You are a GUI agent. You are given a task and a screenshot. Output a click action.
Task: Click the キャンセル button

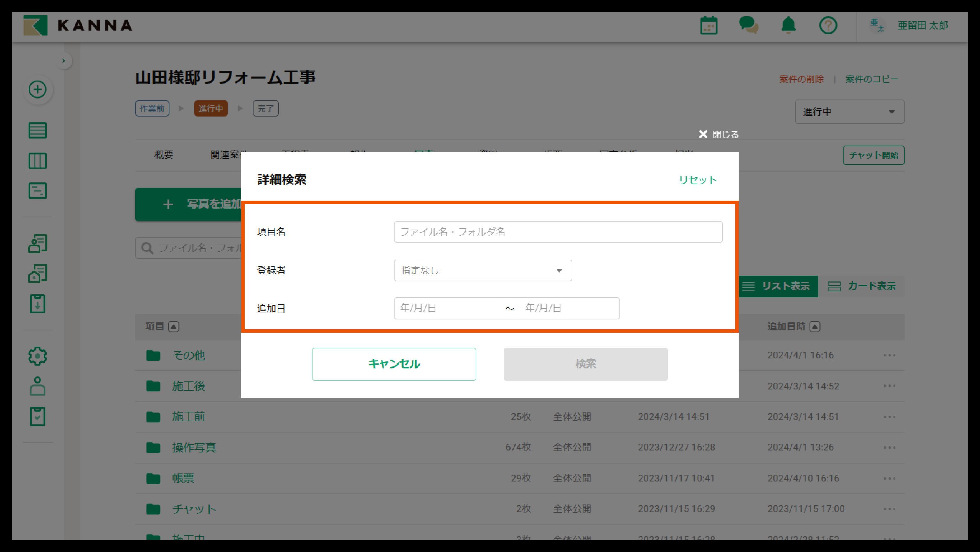[394, 364]
